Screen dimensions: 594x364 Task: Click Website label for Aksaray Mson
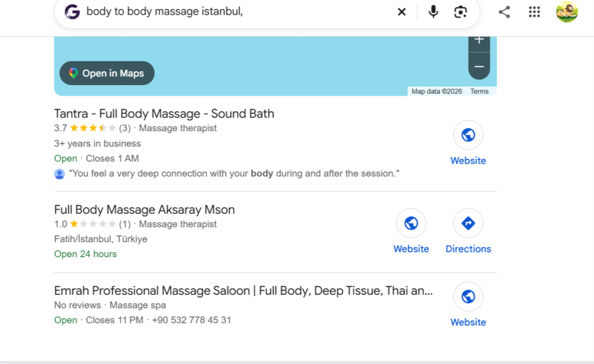click(411, 249)
